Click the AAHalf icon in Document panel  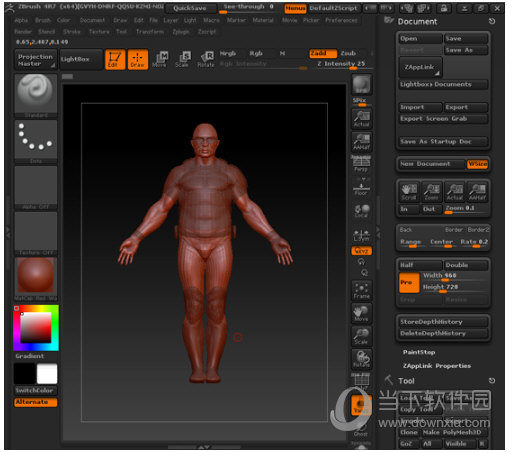coord(477,192)
